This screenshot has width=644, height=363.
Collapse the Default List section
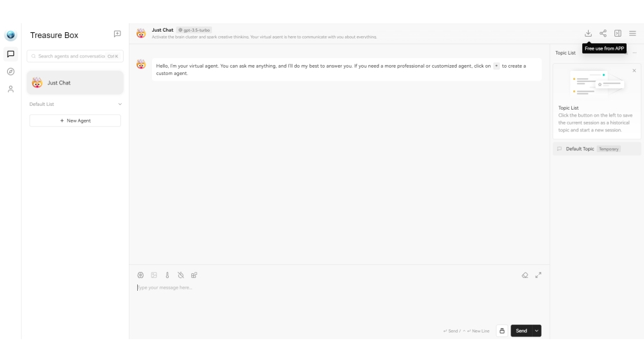120,104
